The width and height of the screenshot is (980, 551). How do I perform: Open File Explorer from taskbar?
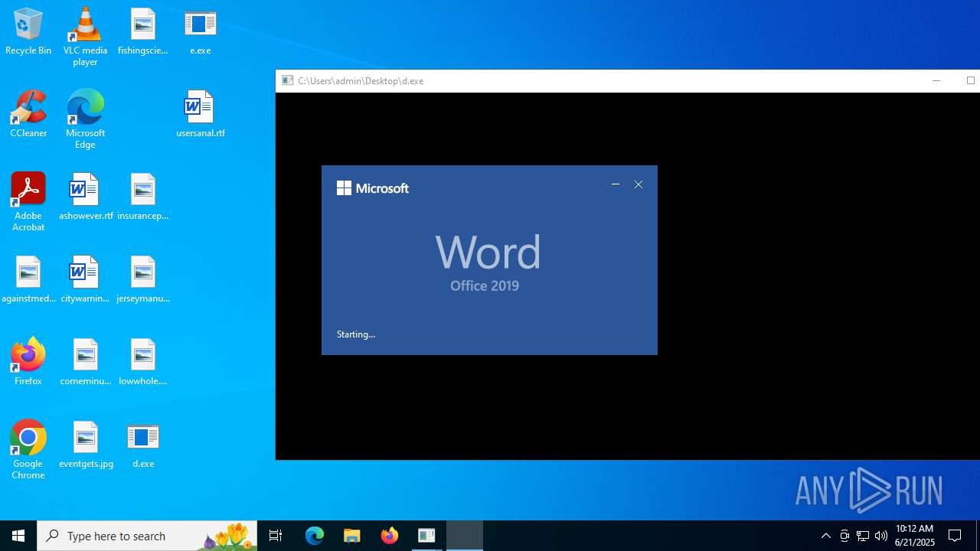pyautogui.click(x=351, y=536)
